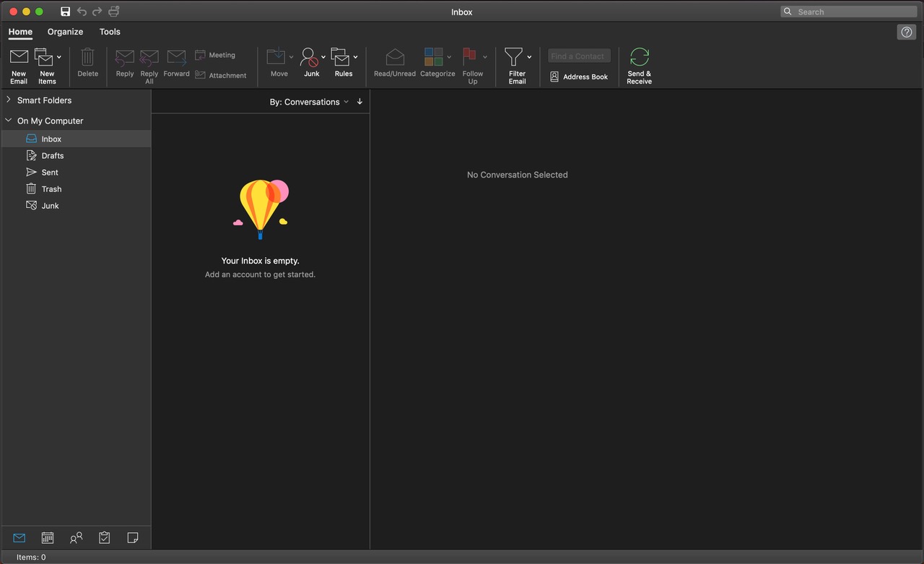924x564 pixels.
Task: Expand the Rules dropdown arrow
Action: pyautogui.click(x=355, y=57)
